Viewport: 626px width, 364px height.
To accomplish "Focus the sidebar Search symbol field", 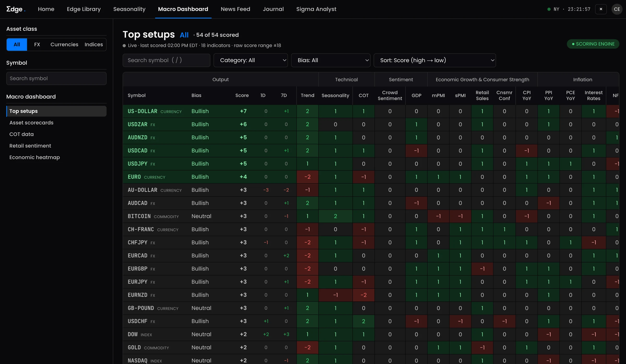I will point(56,78).
